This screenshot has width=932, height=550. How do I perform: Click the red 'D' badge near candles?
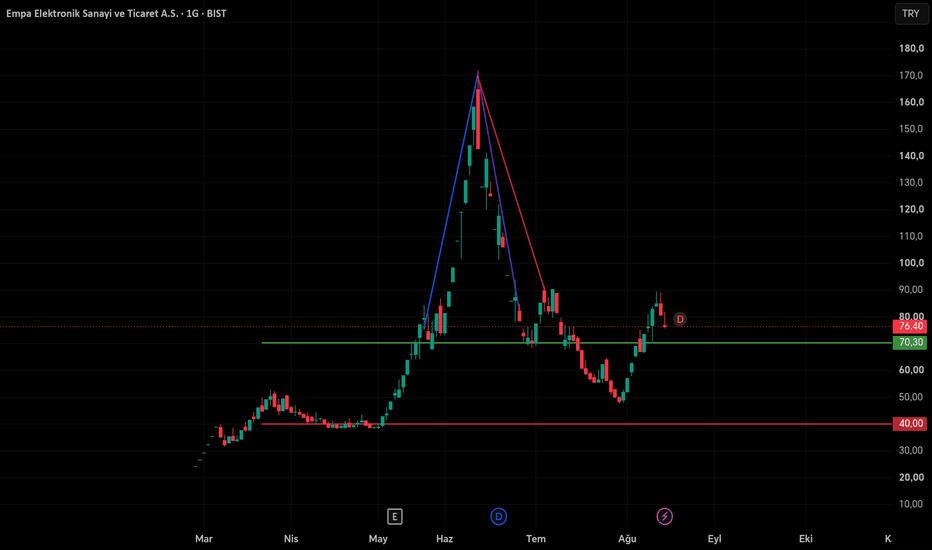pos(680,319)
